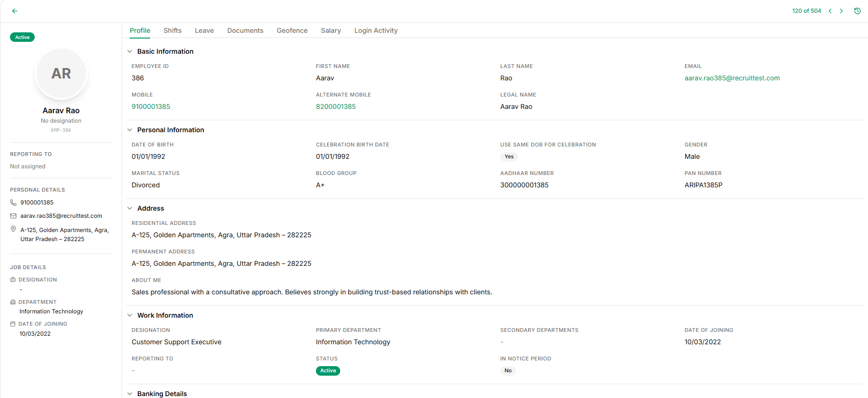The height and width of the screenshot is (398, 868).
Task: Click Not assigned under Reporting To
Action: 28,166
